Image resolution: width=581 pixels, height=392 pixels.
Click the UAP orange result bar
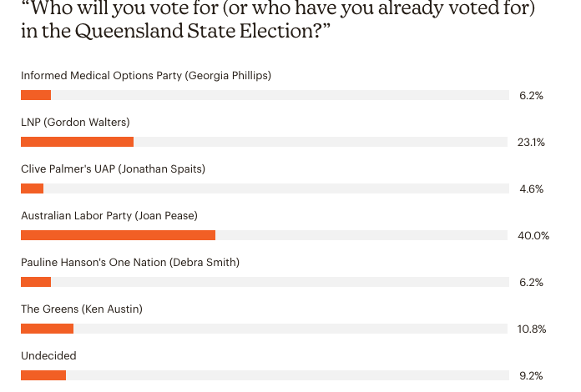33,188
